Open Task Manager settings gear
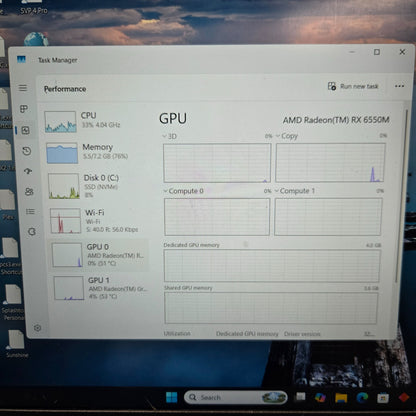Image resolution: width=416 pixels, height=416 pixels. click(x=38, y=328)
